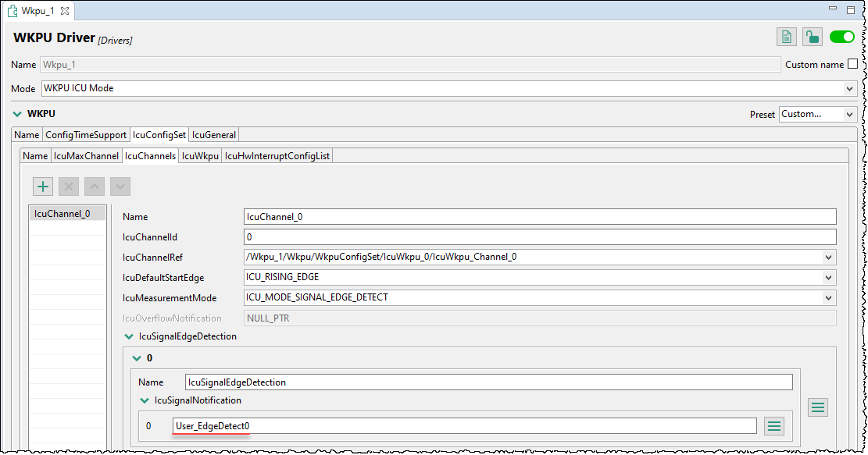This screenshot has width=868, height=455.
Task: Open the IcuSignalEdgeDetection options menu icon
Action: click(817, 407)
